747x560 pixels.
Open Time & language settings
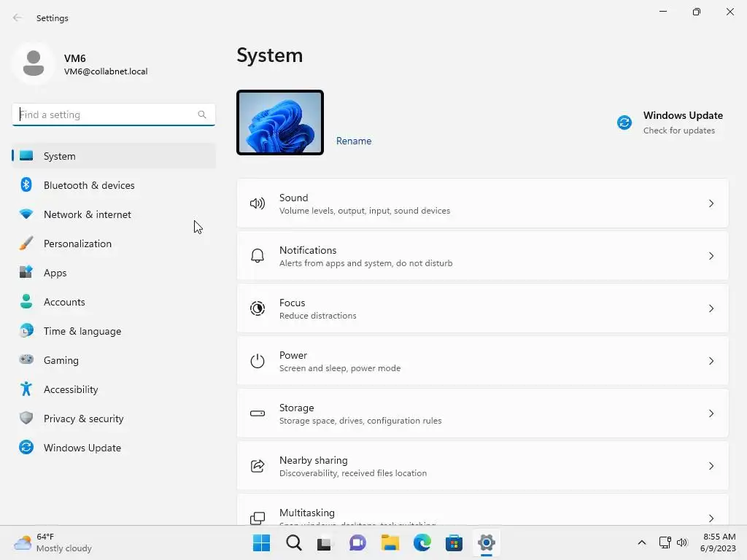113,331
